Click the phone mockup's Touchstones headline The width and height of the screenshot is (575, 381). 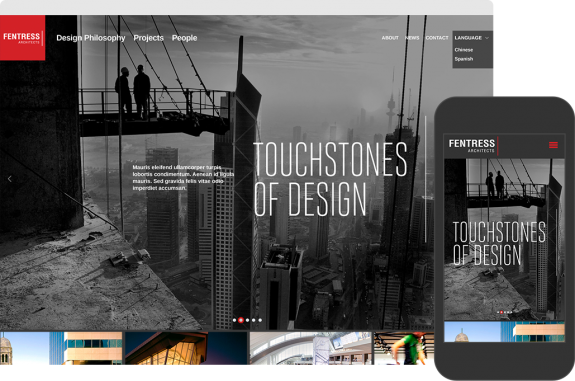tap(499, 243)
